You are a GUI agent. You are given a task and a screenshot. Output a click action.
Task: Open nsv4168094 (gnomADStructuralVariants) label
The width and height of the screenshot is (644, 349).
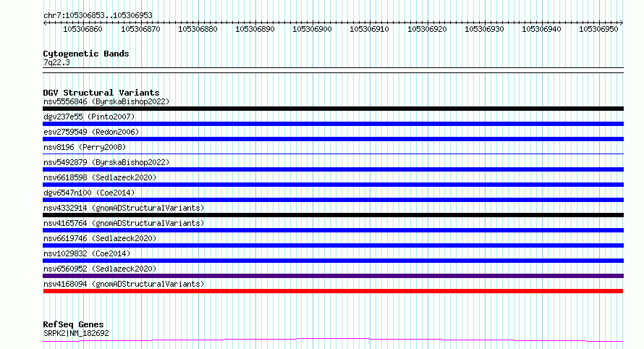[124, 284]
